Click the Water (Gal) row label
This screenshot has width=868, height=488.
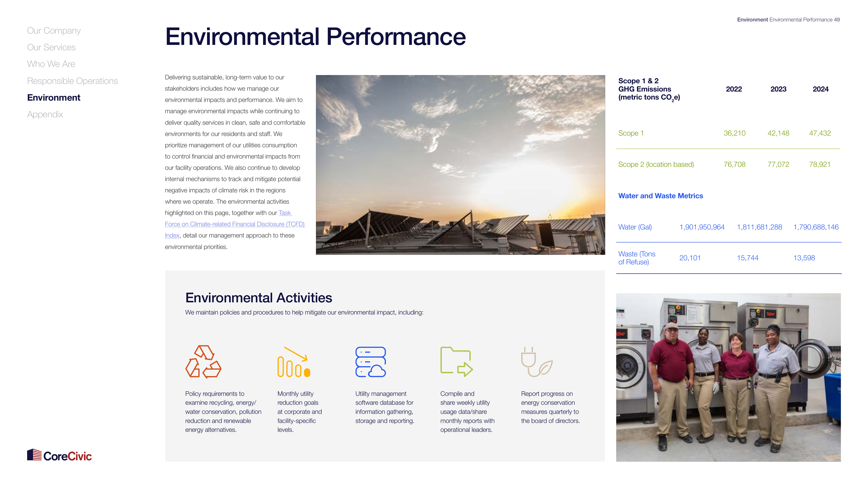tap(635, 227)
